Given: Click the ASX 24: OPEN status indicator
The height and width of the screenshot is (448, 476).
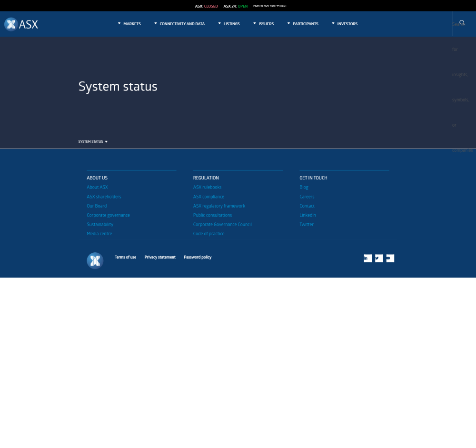Looking at the screenshot, I should (235, 6).
